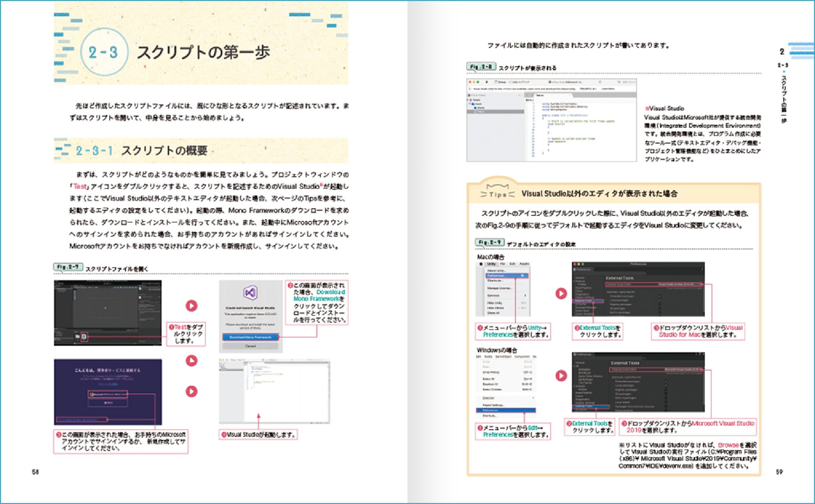Toggle the Git packages checkbox in Mac Preferences
Screen dimensions: 815x504
[660, 308]
